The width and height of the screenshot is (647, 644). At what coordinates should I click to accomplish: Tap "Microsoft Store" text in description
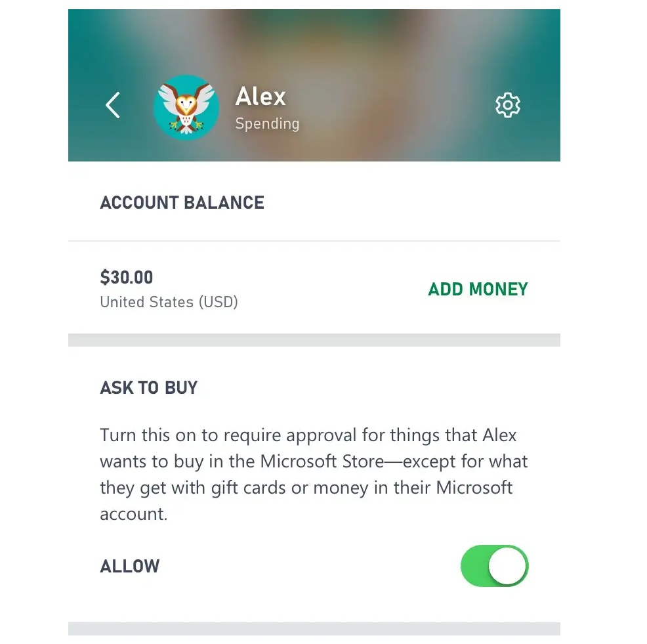pyautogui.click(x=322, y=462)
